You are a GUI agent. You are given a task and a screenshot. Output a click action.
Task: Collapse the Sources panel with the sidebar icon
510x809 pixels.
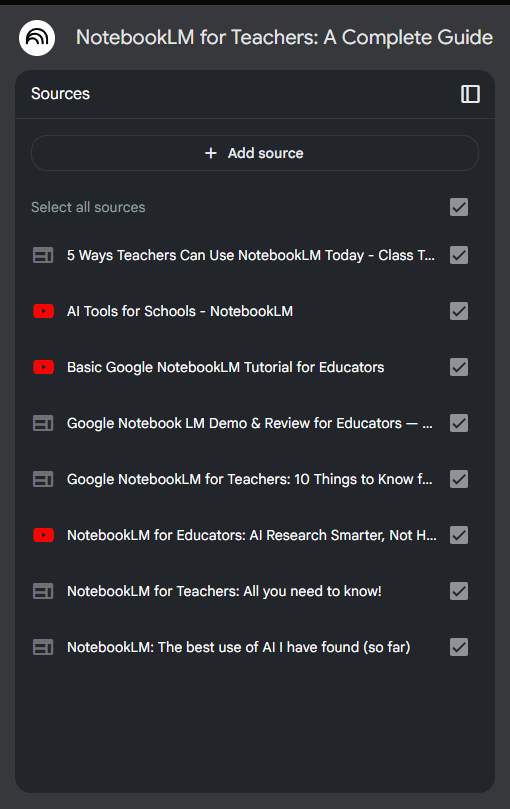point(470,94)
